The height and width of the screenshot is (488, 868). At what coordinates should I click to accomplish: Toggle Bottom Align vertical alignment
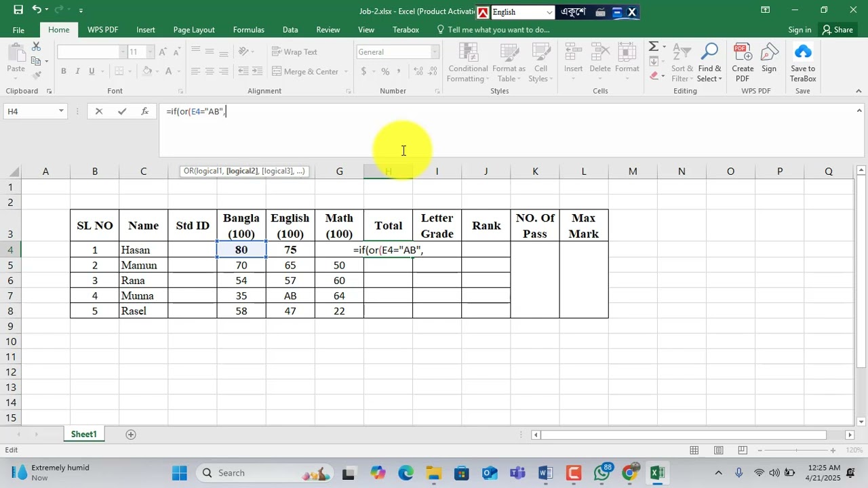pyautogui.click(x=224, y=52)
